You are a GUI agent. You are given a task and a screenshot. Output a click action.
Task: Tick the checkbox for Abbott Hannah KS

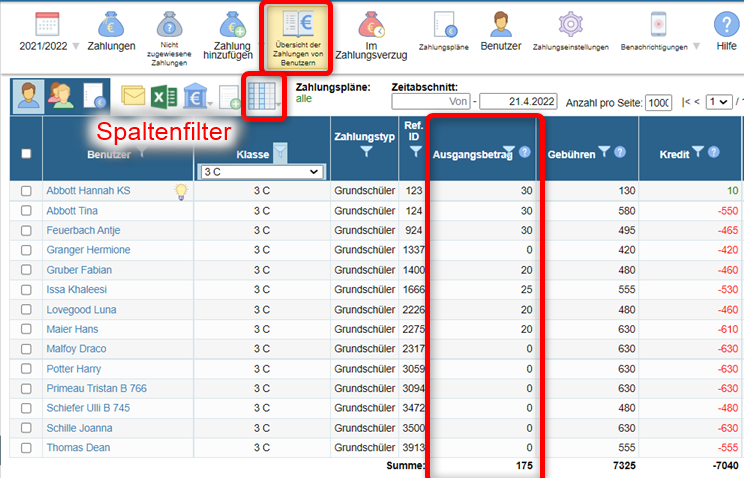click(x=26, y=190)
